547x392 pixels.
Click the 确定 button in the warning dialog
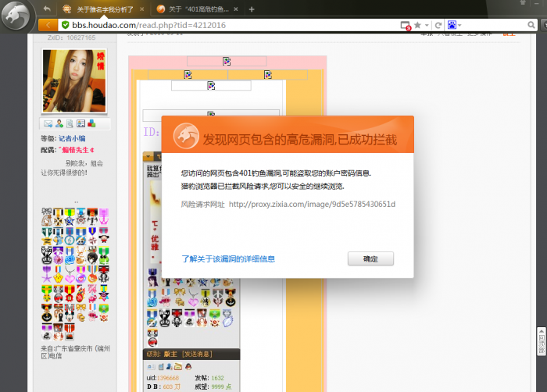click(370, 258)
